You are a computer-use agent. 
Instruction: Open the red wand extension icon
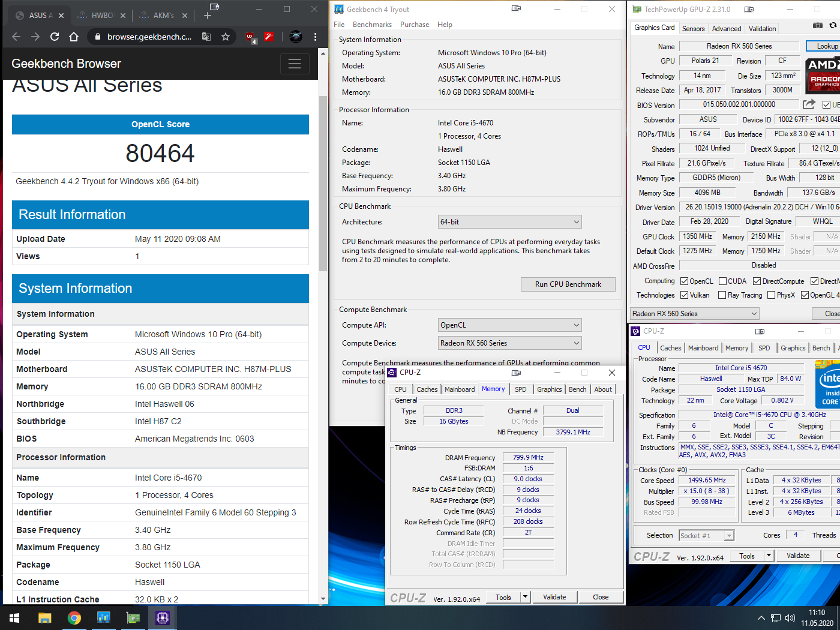tap(269, 37)
